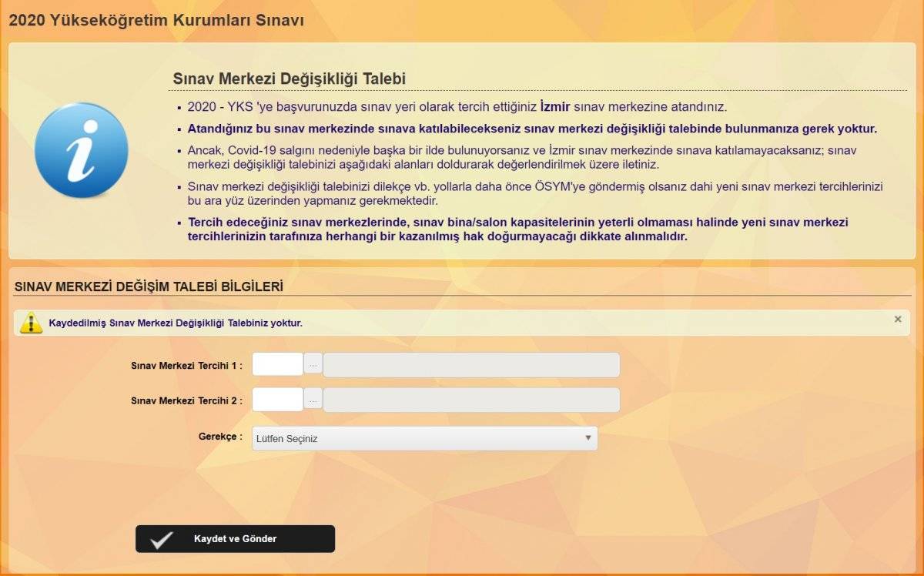Screen dimensions: 924x576
Task: Click the Sınav Merkezi Tercihi 1 code field
Action: [279, 364]
